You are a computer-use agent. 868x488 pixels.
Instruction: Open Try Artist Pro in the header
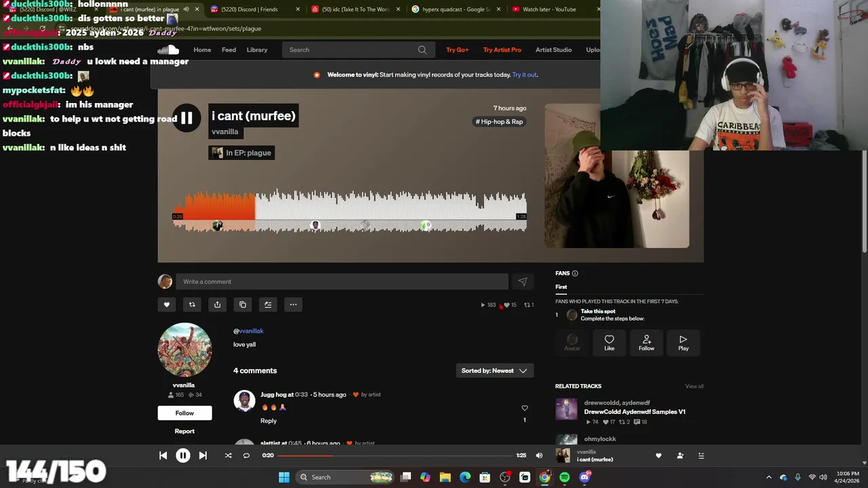click(502, 49)
